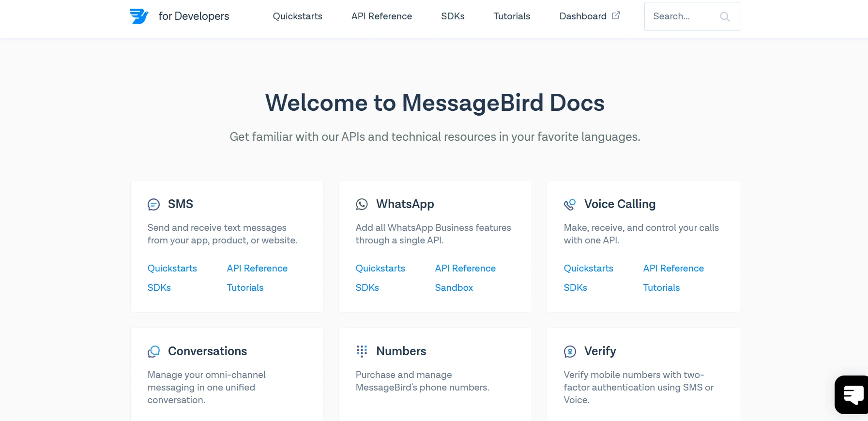The image size is (868, 421).
Task: Click 'Add all WhatsApp Business features' description
Action: [x=433, y=234]
